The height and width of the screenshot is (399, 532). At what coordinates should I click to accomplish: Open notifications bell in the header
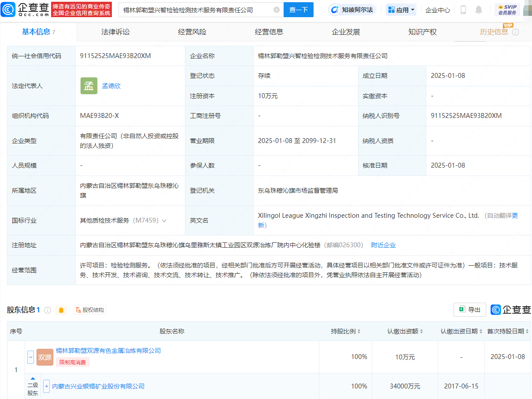pos(479,10)
